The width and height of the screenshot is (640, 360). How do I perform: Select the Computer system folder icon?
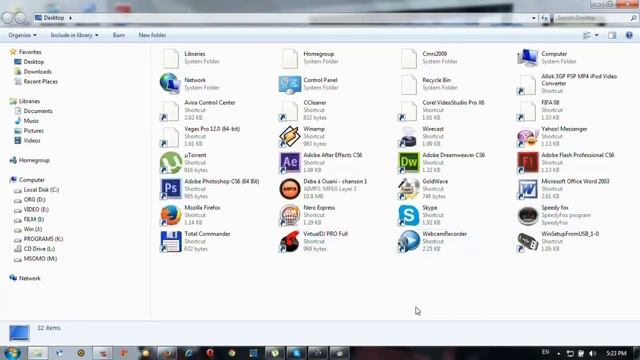pyautogui.click(x=527, y=58)
